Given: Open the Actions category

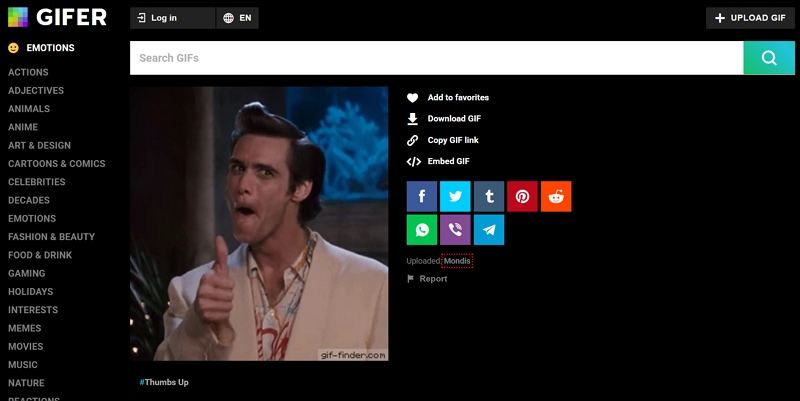Looking at the screenshot, I should pos(28,72).
